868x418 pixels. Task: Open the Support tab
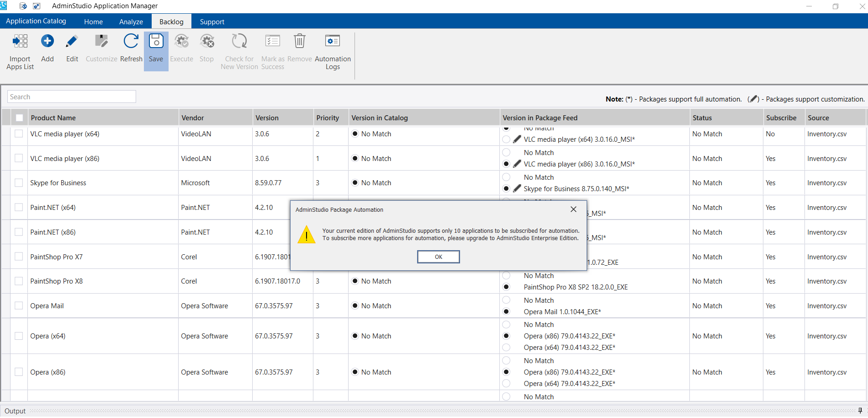coord(212,21)
